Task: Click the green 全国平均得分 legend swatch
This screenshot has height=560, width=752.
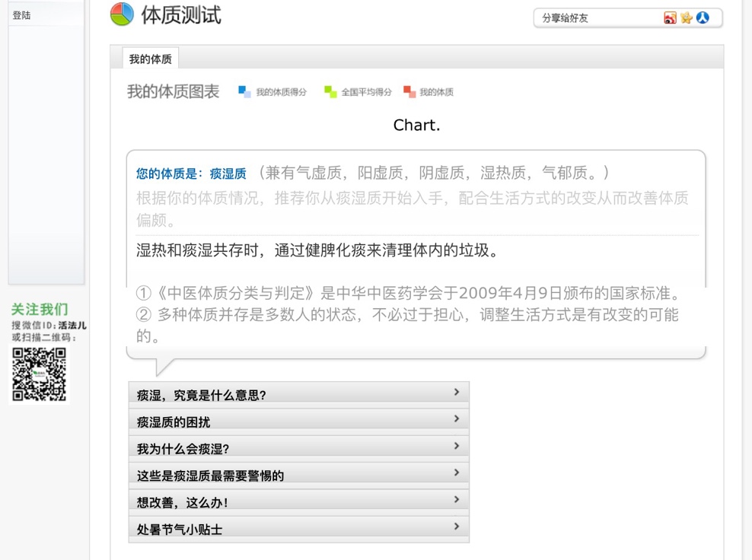Action: pyautogui.click(x=330, y=92)
